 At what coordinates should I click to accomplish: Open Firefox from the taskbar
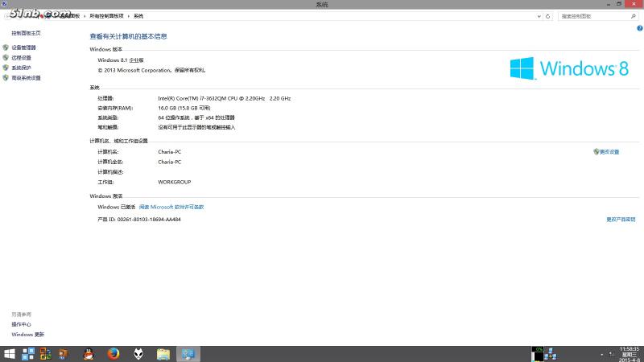pyautogui.click(x=114, y=354)
